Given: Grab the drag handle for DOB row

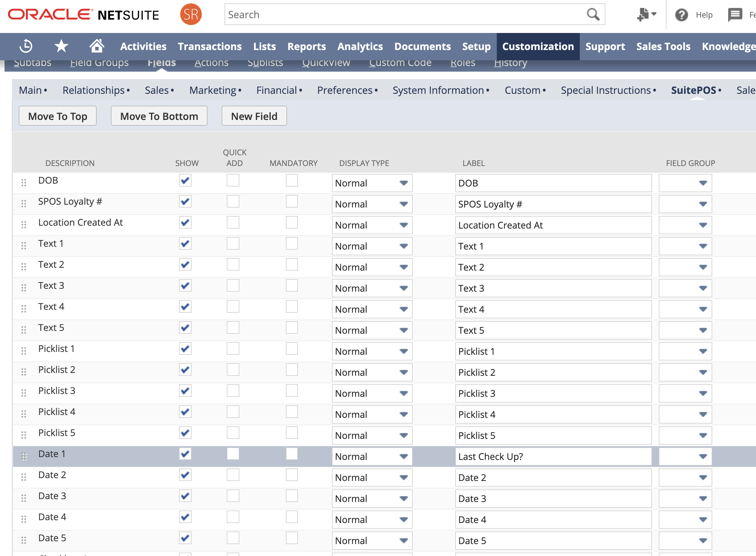Looking at the screenshot, I should pyautogui.click(x=24, y=183).
